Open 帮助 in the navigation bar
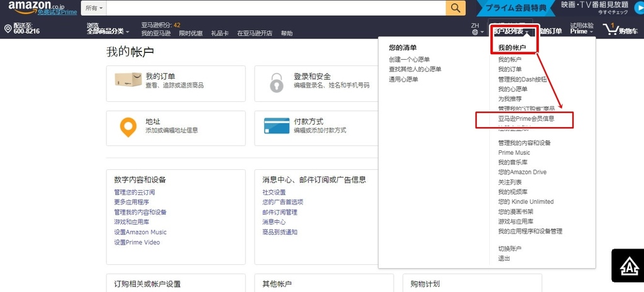This screenshot has height=292, width=644. pyautogui.click(x=287, y=33)
